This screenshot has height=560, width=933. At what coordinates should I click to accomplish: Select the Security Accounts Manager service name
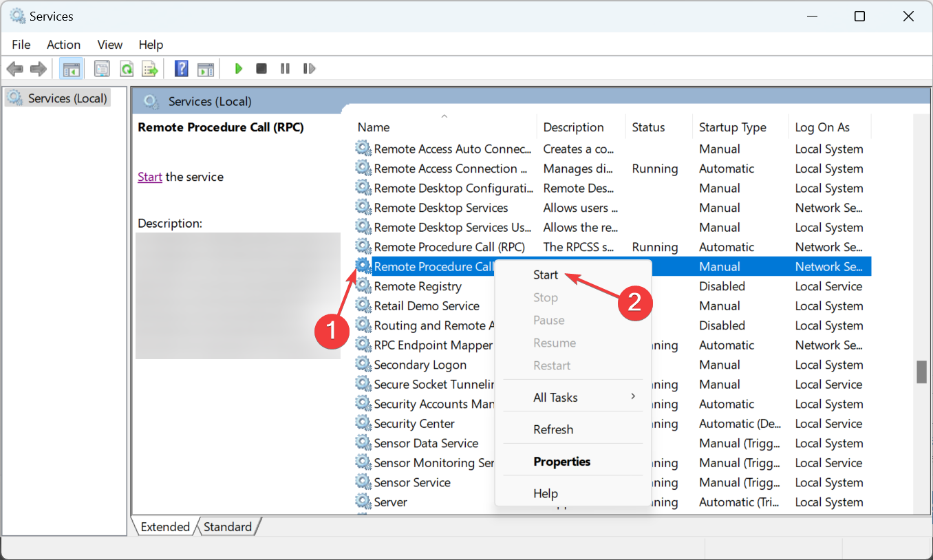pyautogui.click(x=435, y=404)
